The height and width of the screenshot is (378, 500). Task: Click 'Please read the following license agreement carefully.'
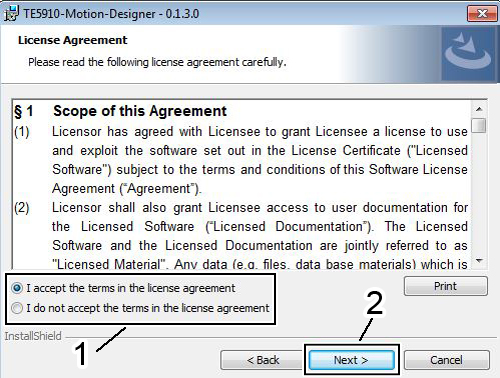click(x=157, y=62)
